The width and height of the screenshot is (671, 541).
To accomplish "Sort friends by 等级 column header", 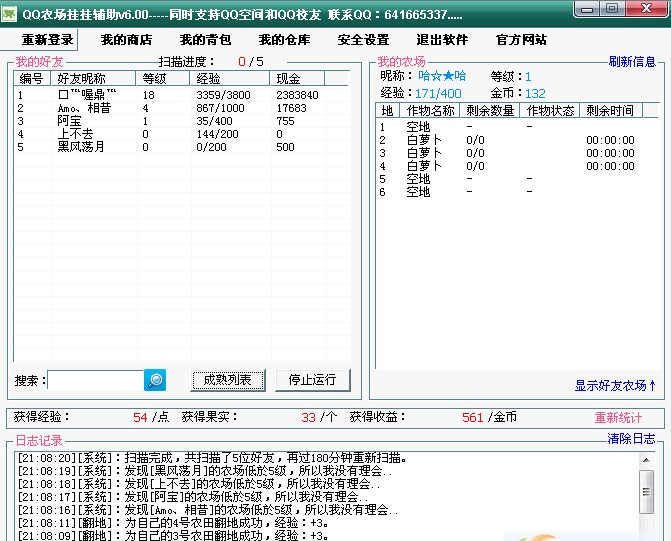I will pyautogui.click(x=154, y=78).
